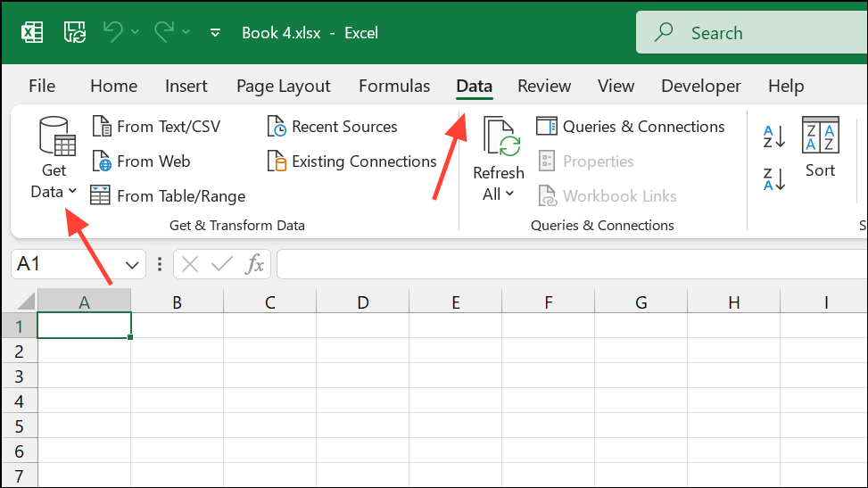This screenshot has height=488, width=868.
Task: Click the From Text/CSV icon
Action: [x=102, y=127]
